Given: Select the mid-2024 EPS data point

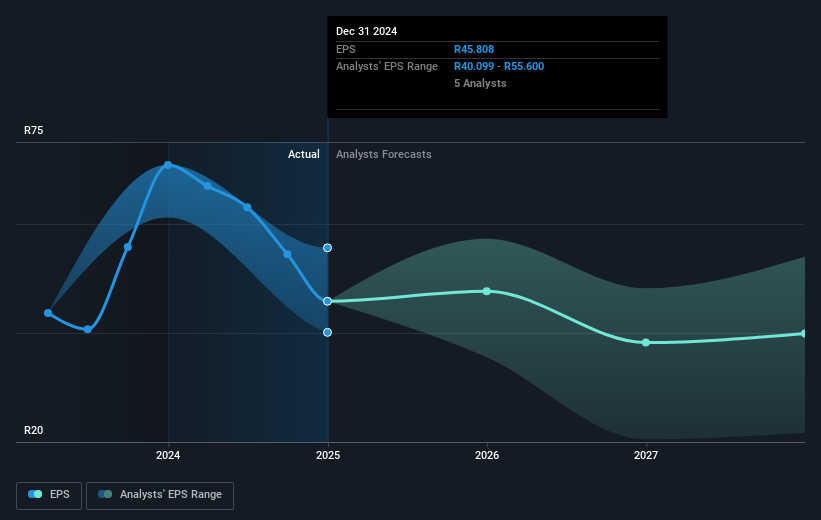Looking at the screenshot, I should (247, 207).
